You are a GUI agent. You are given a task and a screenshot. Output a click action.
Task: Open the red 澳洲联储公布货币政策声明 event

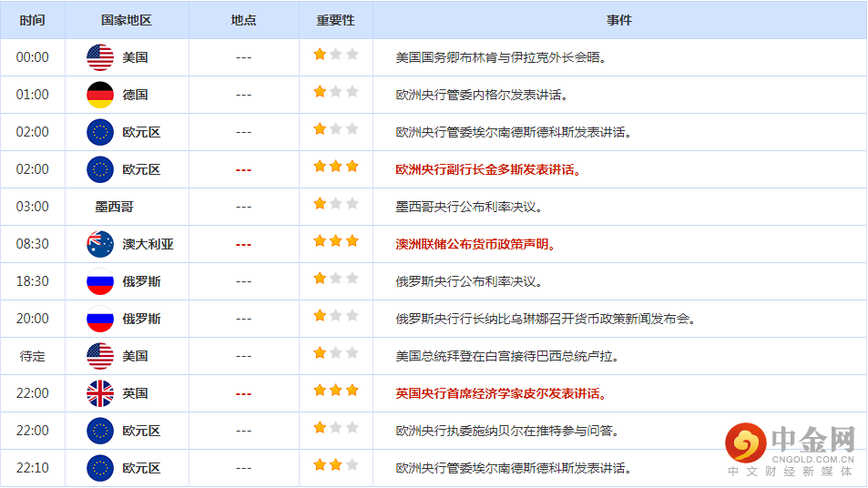(x=475, y=244)
